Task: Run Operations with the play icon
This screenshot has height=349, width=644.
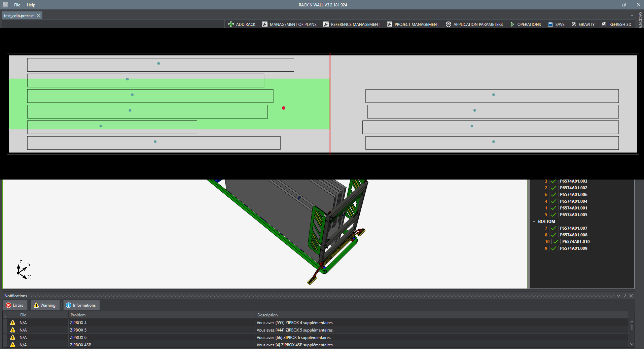Action: [512, 24]
